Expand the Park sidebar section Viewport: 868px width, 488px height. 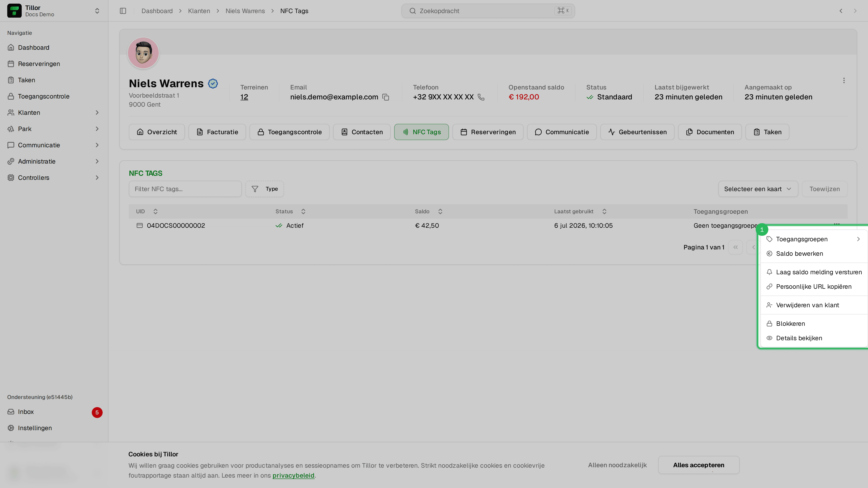[x=54, y=129]
